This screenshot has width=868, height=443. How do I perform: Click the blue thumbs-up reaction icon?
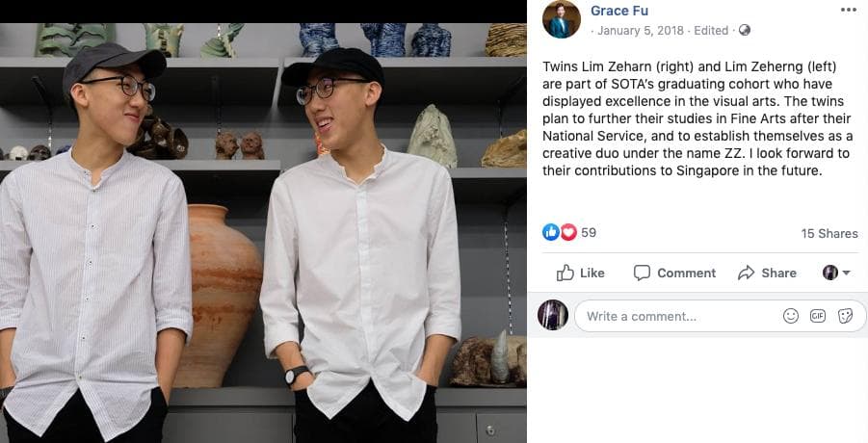(550, 232)
